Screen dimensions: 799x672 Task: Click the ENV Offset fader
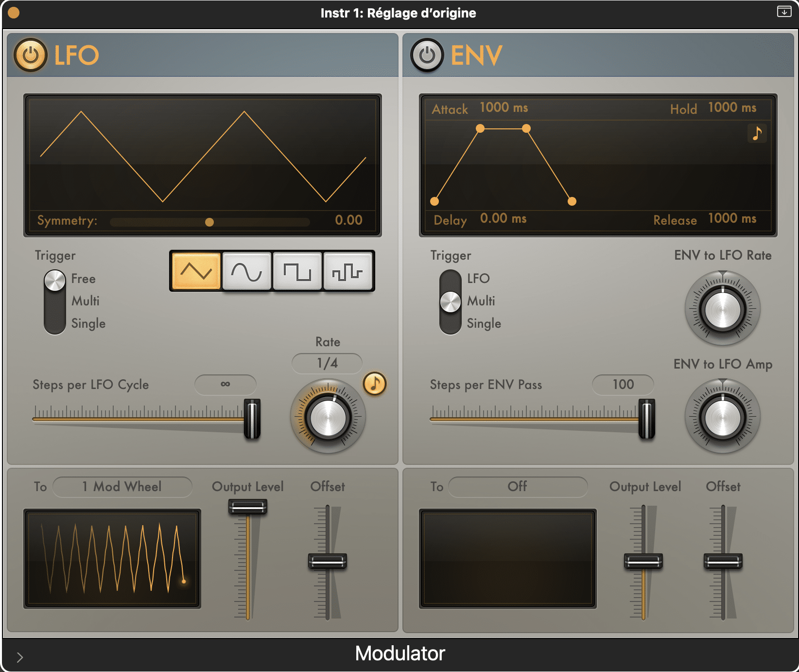723,561
